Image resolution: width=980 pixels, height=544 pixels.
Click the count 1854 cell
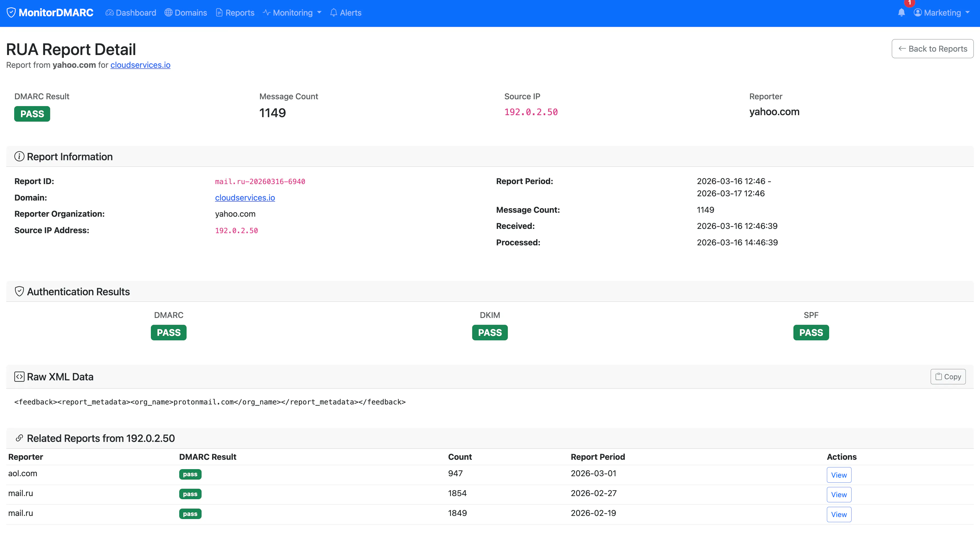pyautogui.click(x=457, y=493)
